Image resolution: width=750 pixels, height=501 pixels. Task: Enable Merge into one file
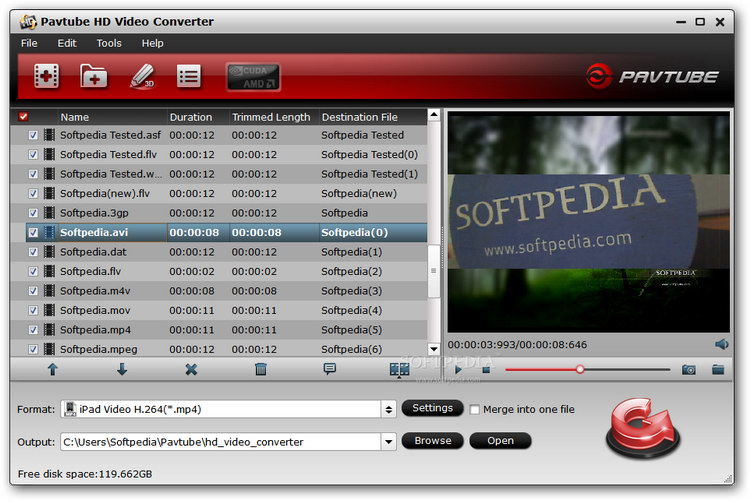pos(474,410)
